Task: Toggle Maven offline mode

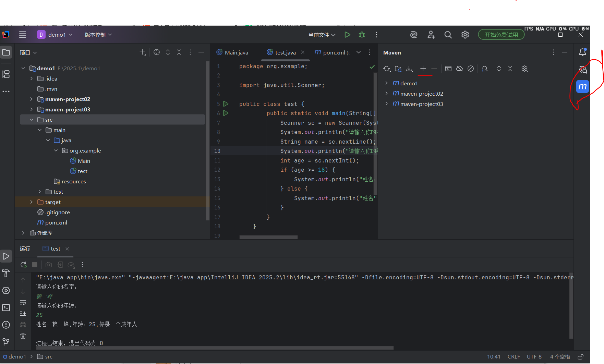Action: point(460,69)
